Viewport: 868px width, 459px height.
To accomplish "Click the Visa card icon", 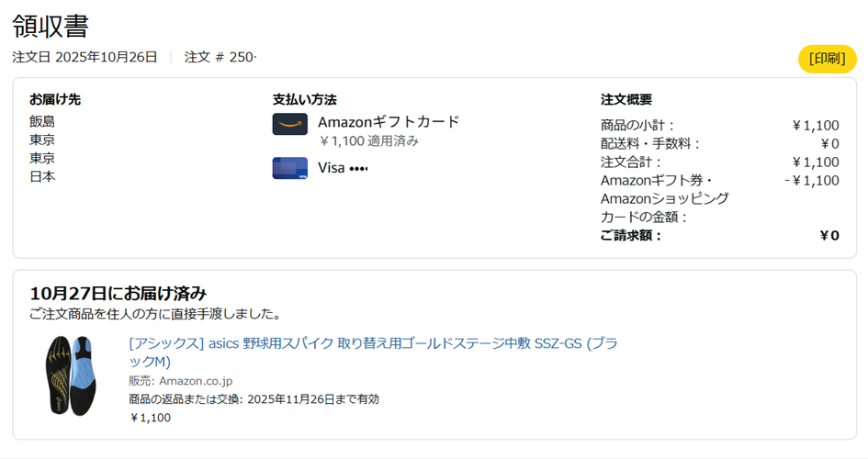I will (289, 168).
